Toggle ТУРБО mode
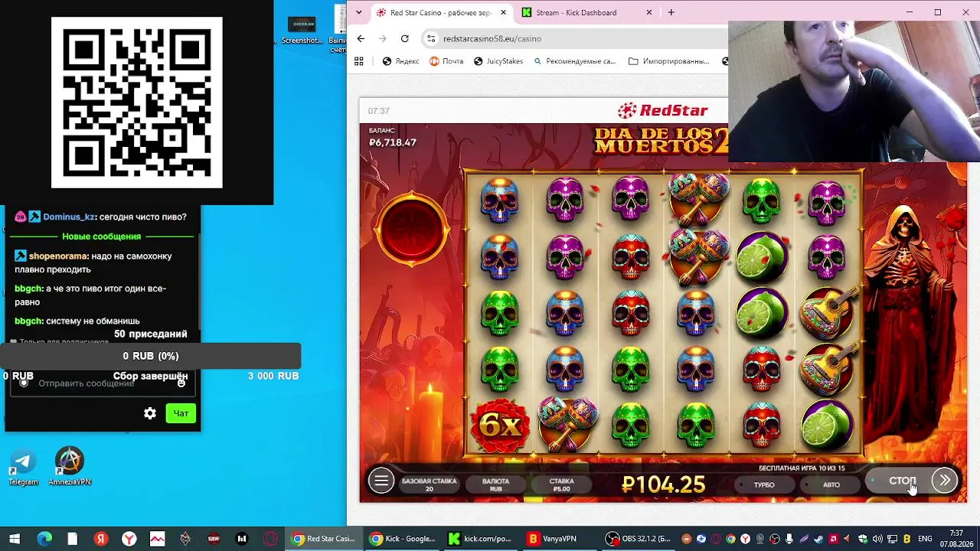 (x=764, y=484)
